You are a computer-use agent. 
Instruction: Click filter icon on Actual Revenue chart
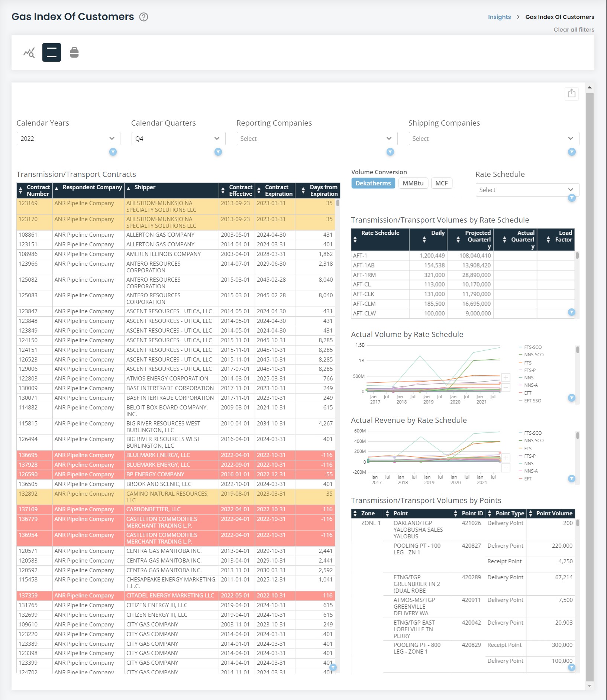(x=572, y=479)
